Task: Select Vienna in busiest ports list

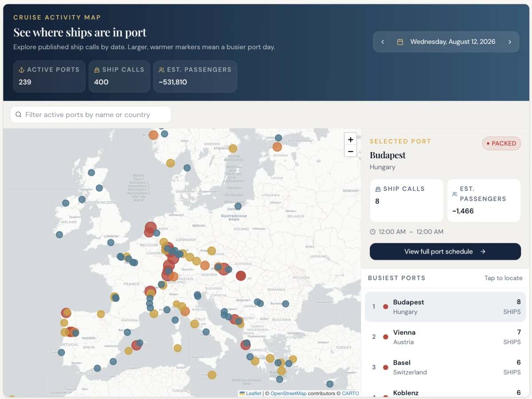Action: coord(445,337)
